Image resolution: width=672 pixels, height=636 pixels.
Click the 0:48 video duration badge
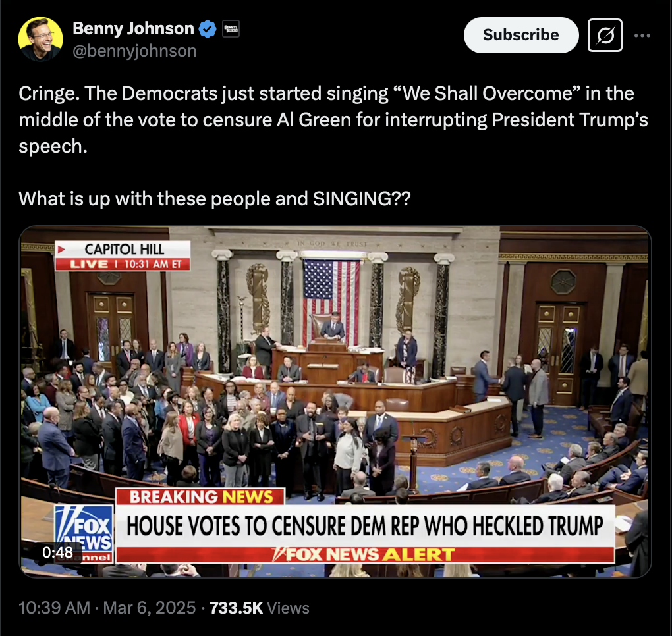click(x=57, y=552)
